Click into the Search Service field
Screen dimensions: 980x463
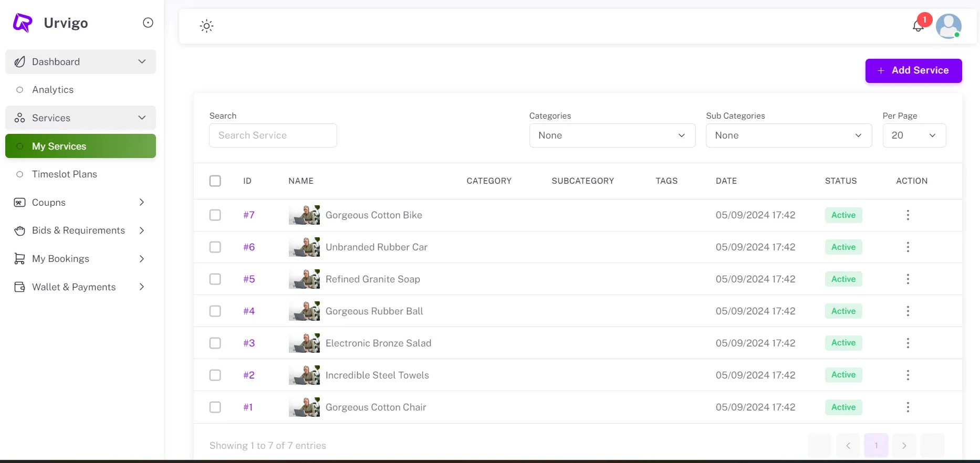273,135
